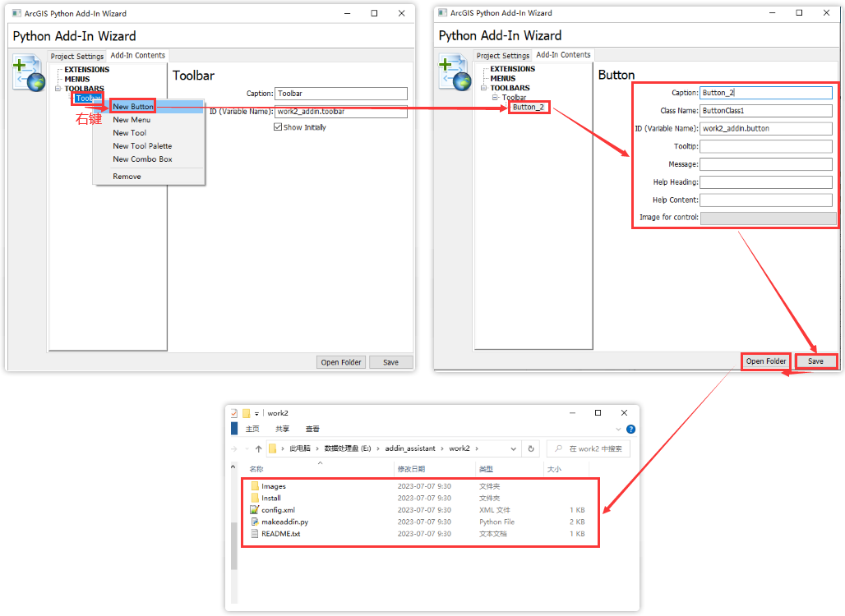Click the Images folder icon in work2 window

[x=255, y=486]
